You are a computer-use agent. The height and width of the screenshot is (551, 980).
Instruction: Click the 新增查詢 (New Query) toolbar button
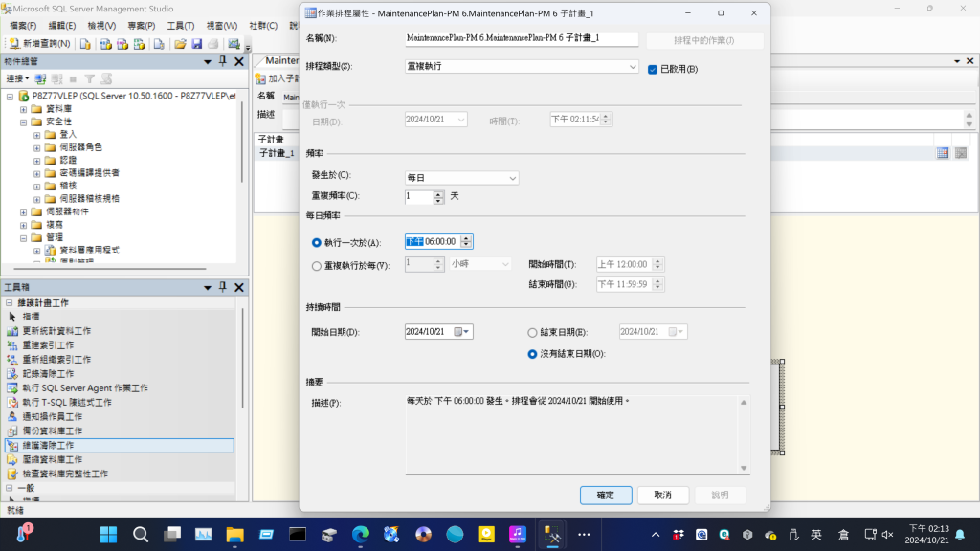(x=40, y=44)
